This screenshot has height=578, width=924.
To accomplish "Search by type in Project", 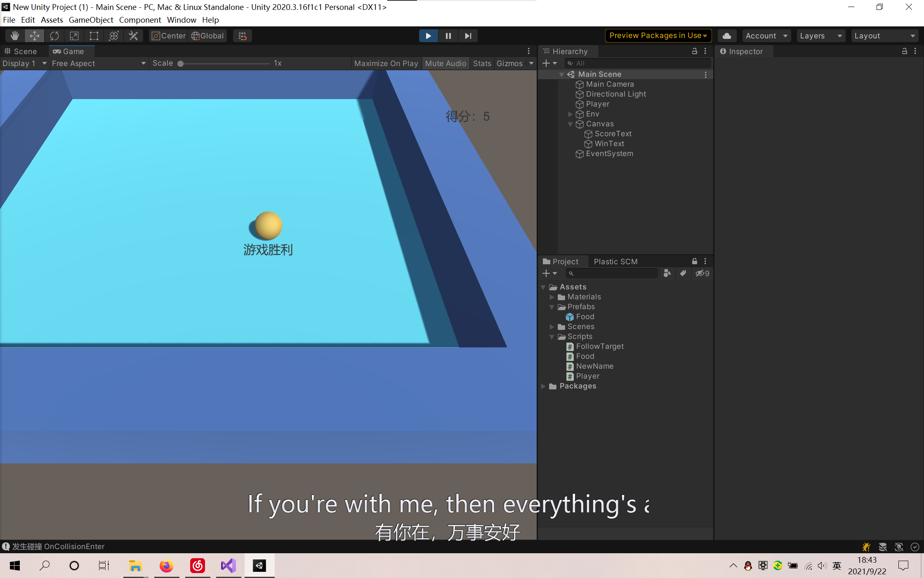I will pyautogui.click(x=667, y=273).
